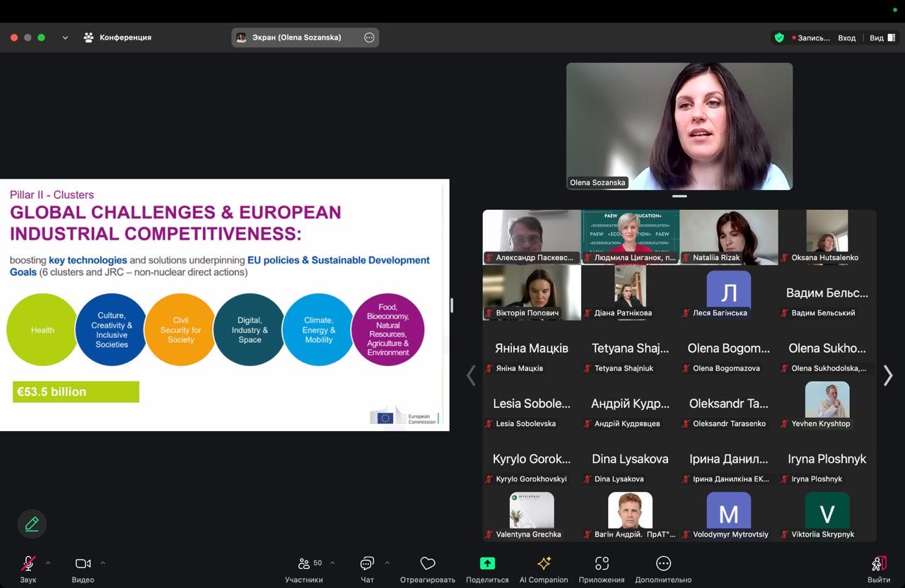Open the Chat panel icon
905x588 pixels.
point(367,564)
